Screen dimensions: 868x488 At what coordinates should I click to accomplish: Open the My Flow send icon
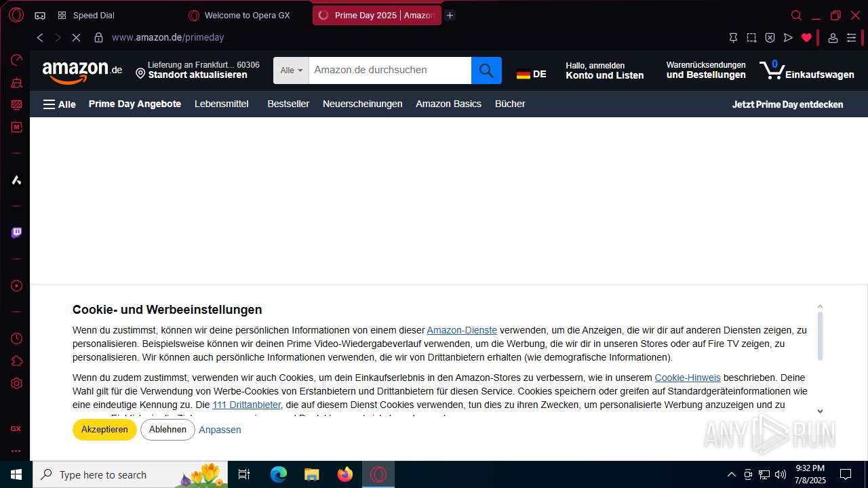788,38
